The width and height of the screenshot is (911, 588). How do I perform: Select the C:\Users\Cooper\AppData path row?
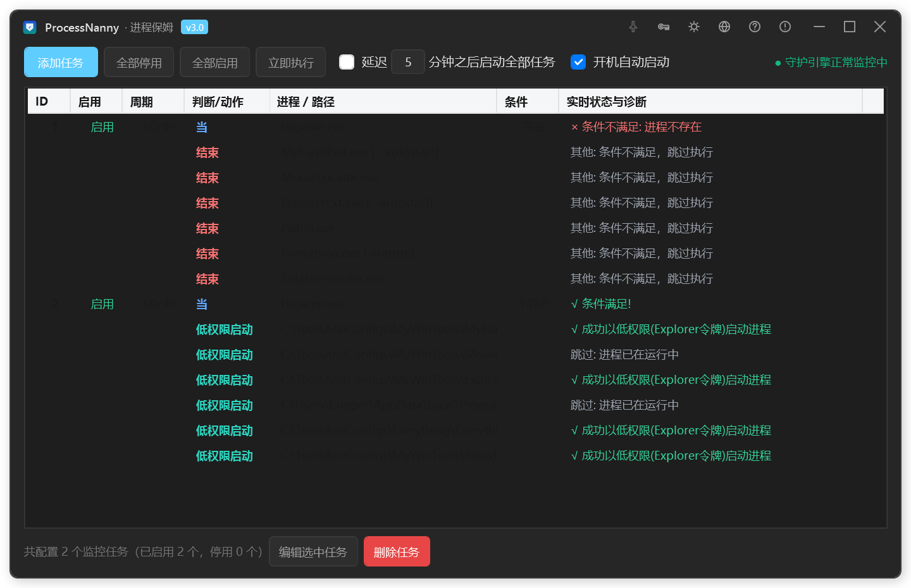pyautogui.click(x=455, y=405)
